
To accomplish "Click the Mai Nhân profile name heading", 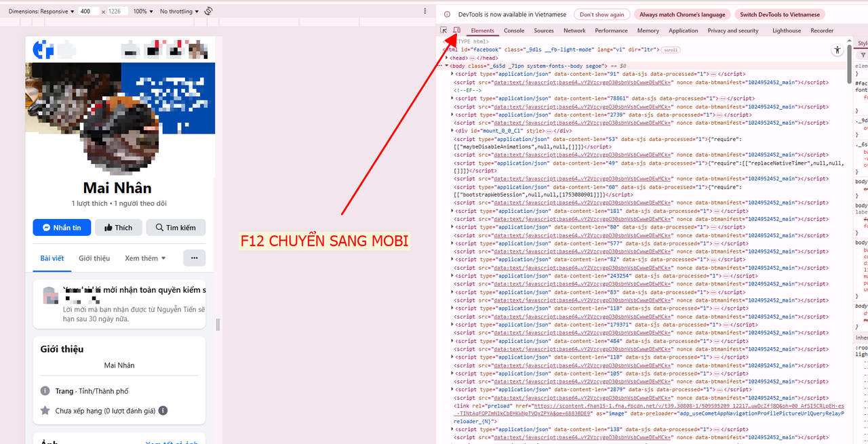I will pos(117,188).
